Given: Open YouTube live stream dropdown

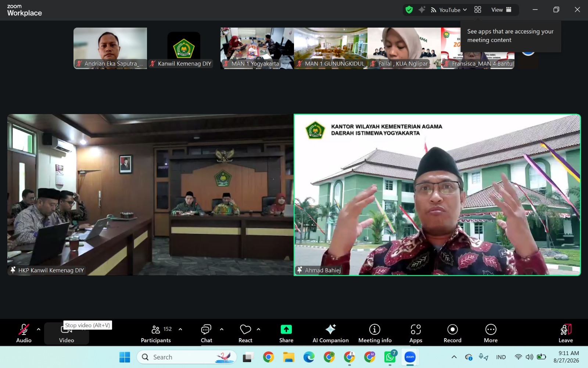Looking at the screenshot, I should coord(449,10).
